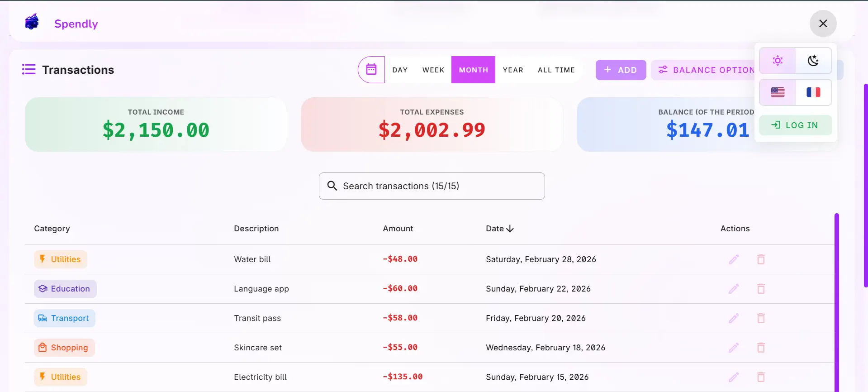Click the -$48.00 amount
The width and height of the screenshot is (868, 392).
(400, 259)
